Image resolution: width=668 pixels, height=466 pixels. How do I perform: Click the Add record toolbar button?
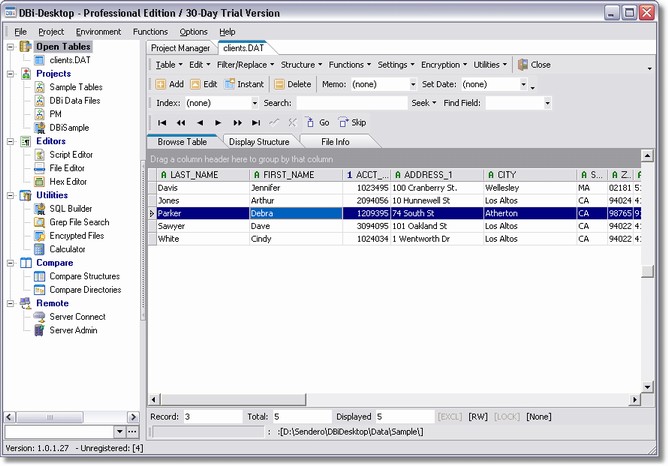[x=169, y=84]
